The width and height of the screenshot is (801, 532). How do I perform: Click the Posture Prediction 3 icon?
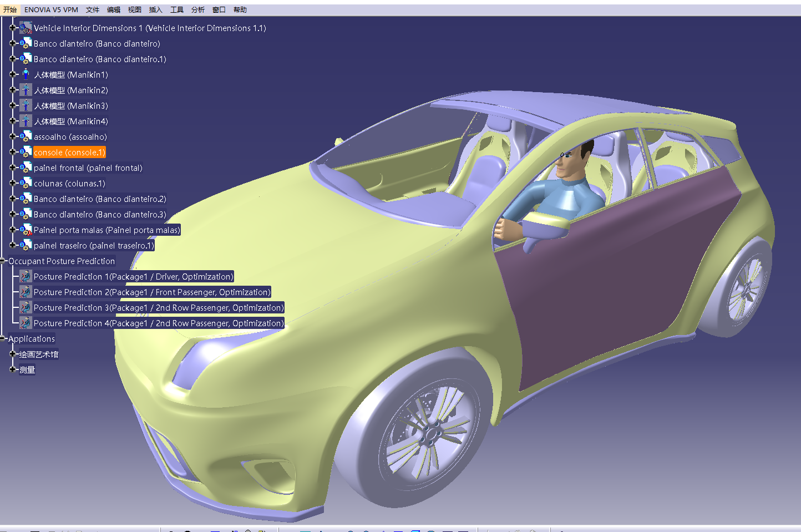[26, 307]
